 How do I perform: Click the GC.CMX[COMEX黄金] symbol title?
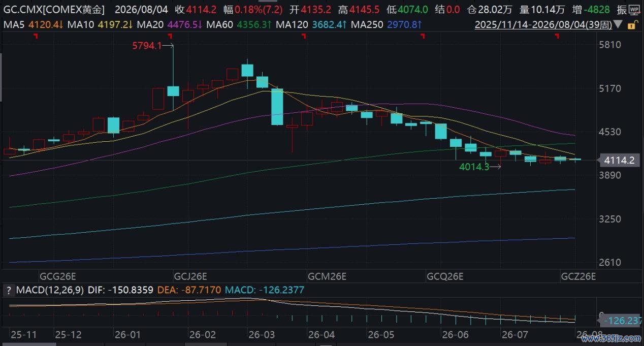tap(54, 10)
